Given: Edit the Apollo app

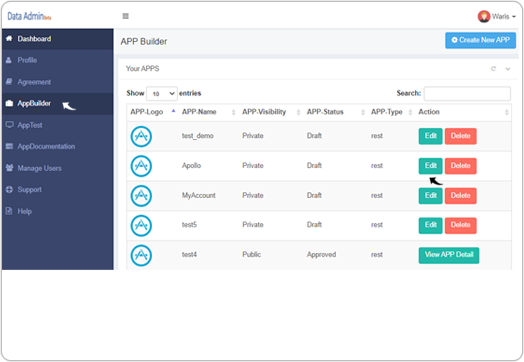Looking at the screenshot, I should 430,166.
